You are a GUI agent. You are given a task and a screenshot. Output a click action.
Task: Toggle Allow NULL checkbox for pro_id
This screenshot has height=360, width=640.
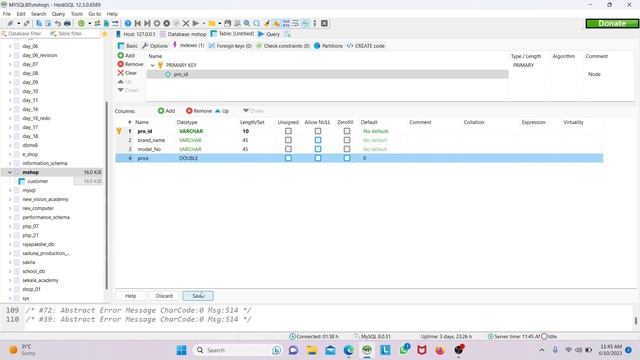point(318,131)
